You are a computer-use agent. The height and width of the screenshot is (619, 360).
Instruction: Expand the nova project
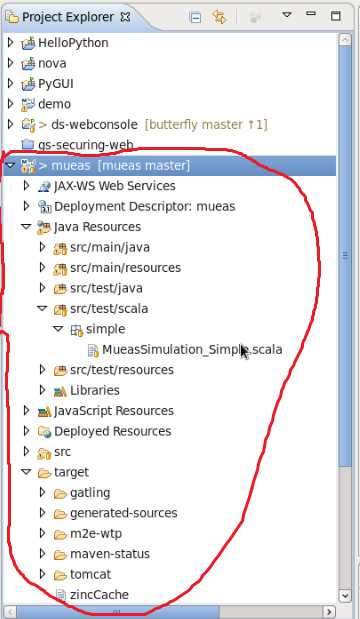[x=11, y=63]
